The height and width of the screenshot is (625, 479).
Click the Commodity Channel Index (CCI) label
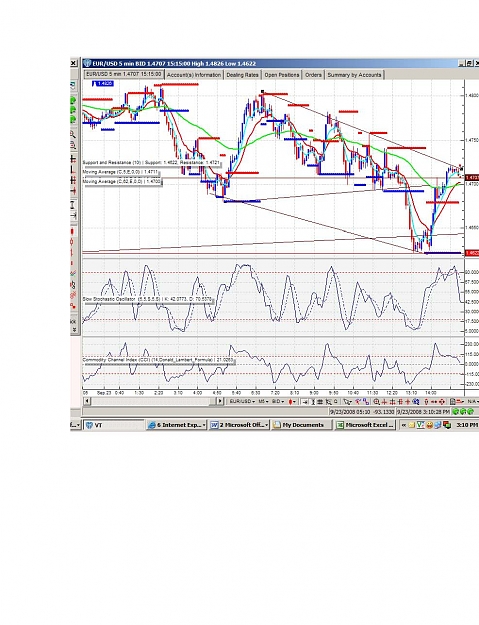158,360
